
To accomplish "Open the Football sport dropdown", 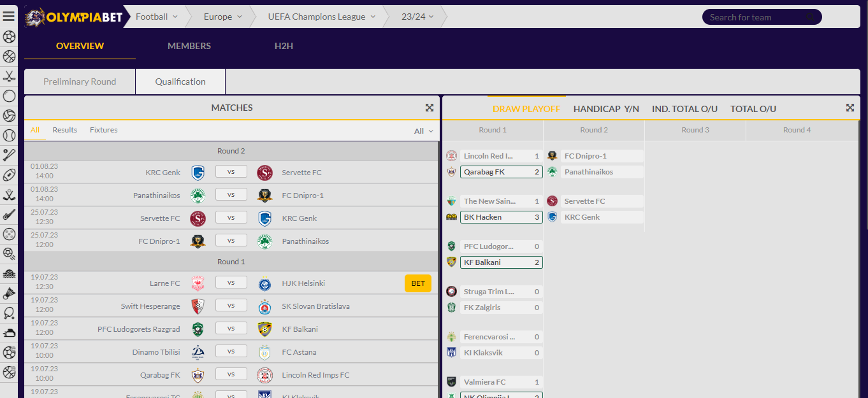I will [x=157, y=17].
